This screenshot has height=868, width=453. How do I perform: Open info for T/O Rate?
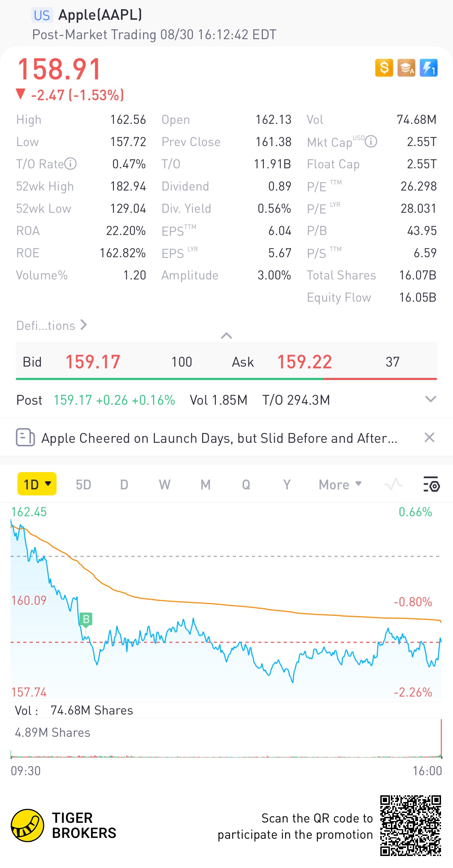71,164
